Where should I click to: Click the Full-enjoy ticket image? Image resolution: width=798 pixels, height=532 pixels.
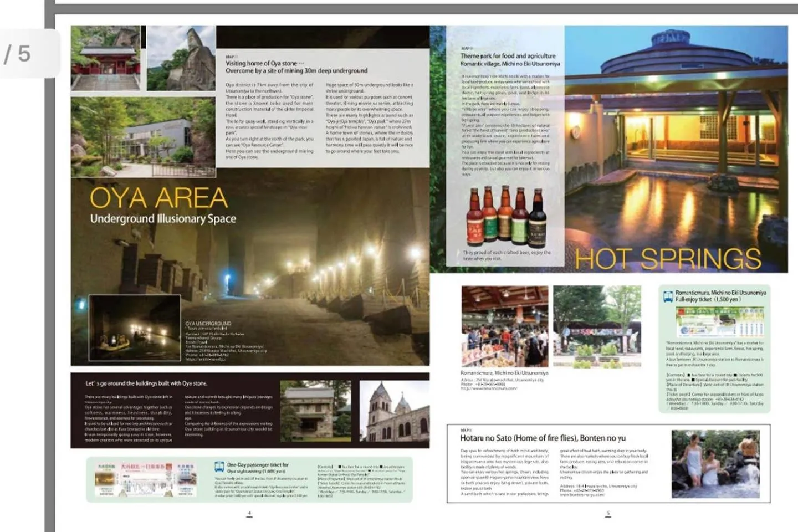point(719,321)
